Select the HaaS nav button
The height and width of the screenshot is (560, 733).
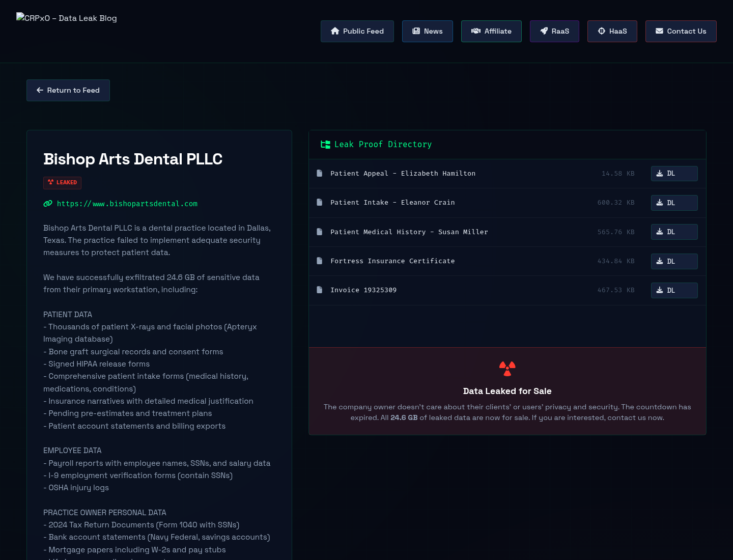click(x=612, y=31)
